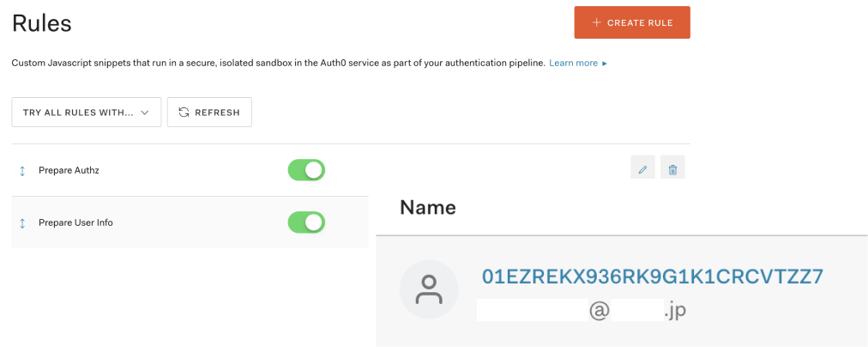The width and height of the screenshot is (868, 347).
Task: Disable the Prepare User Info rule toggle
Action: (306, 222)
